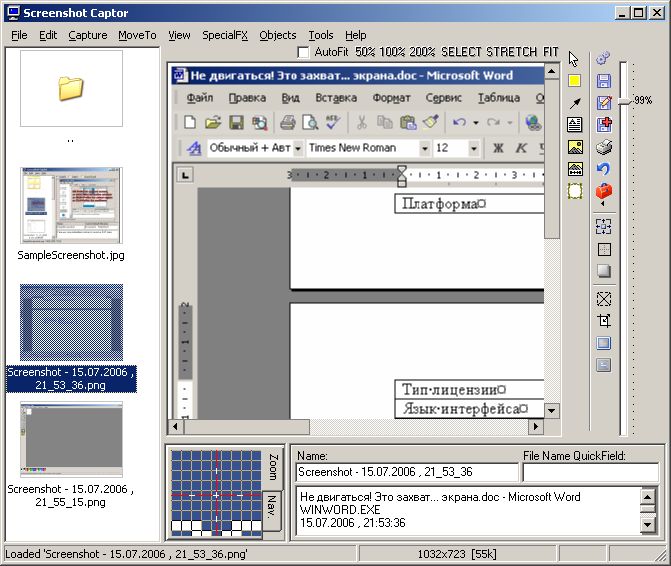671x566 pixels.
Task: Click the dotted grid frame icon
Action: pyautogui.click(x=604, y=249)
